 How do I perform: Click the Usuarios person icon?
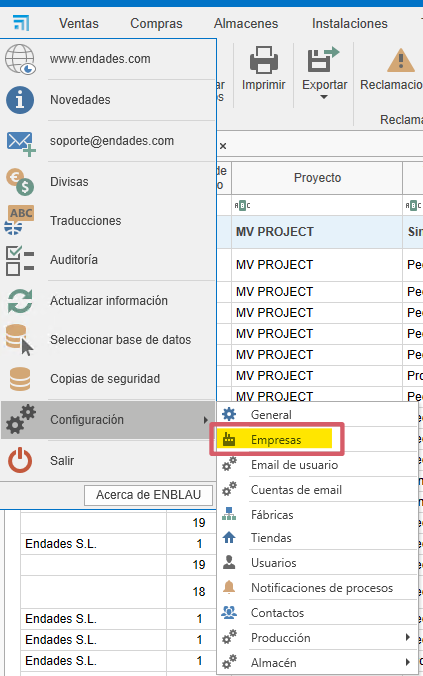click(229, 562)
